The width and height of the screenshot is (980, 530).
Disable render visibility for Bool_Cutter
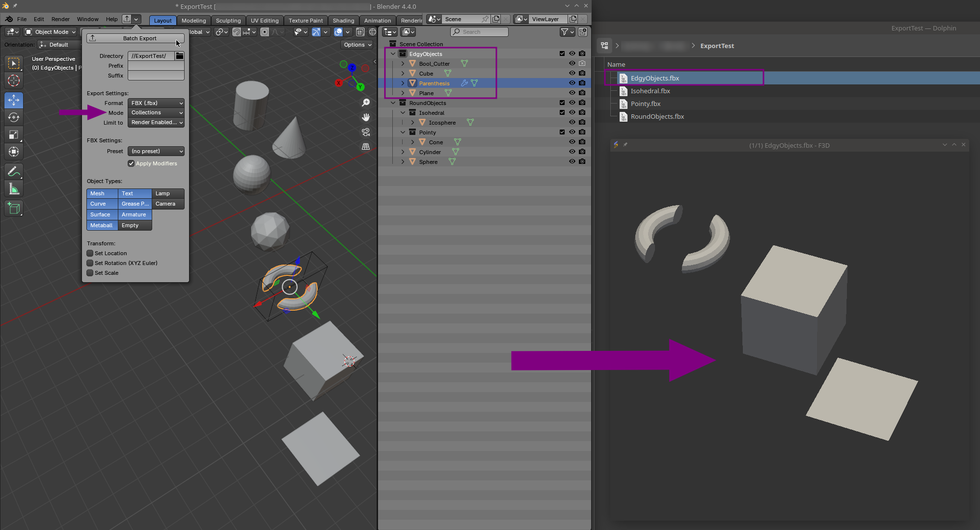pos(582,63)
